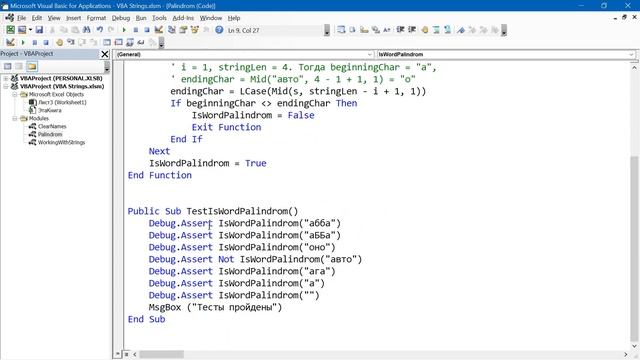The height and width of the screenshot is (360, 640).
Task: Open the Standard toolbar options arrow
Action: 327,30
